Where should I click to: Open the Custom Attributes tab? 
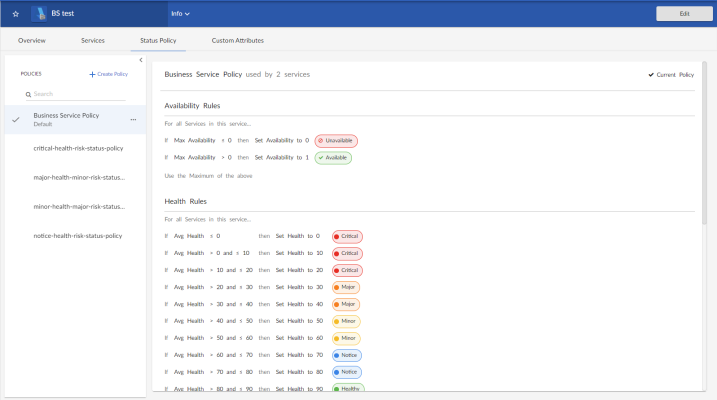(237, 40)
